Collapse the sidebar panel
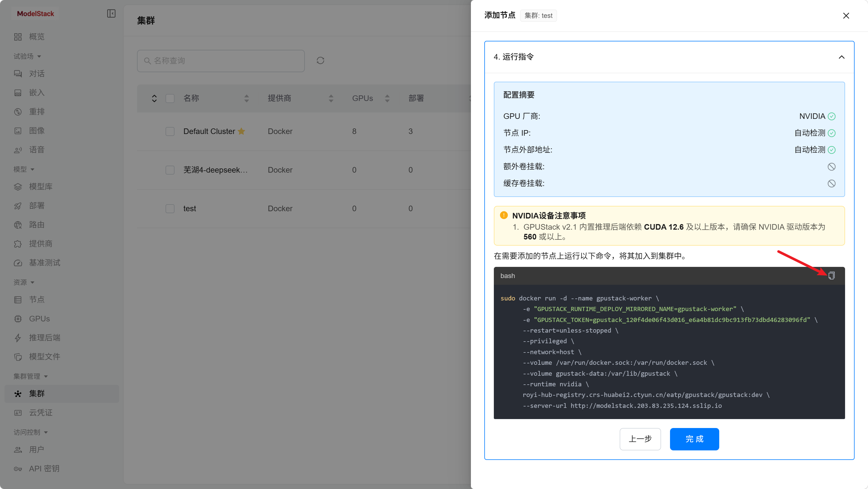The height and width of the screenshot is (489, 868). [111, 13]
